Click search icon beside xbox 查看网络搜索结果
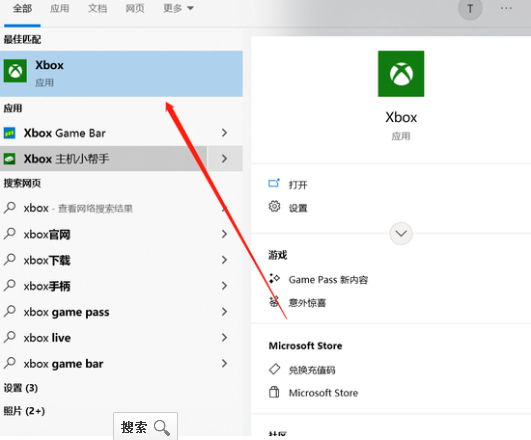 pos(9,208)
